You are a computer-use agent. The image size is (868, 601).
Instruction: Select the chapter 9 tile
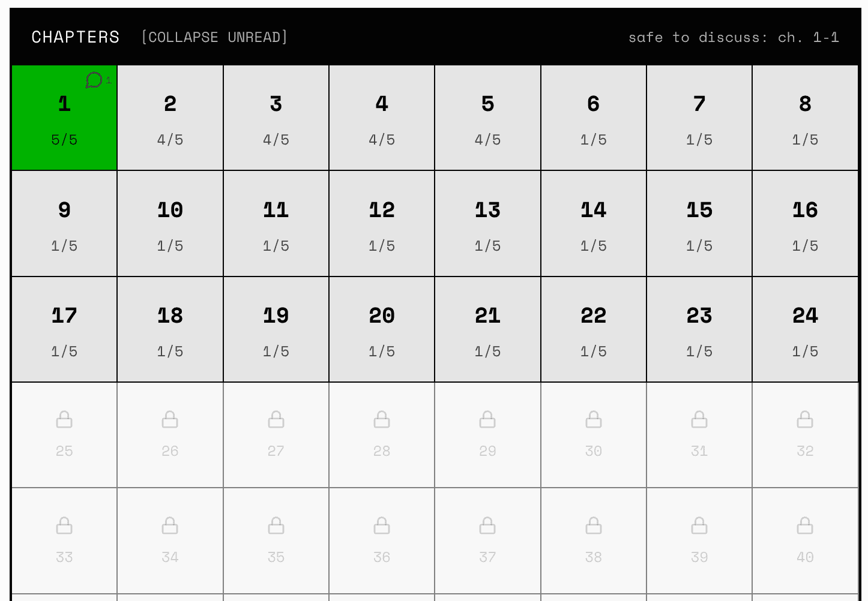point(64,224)
